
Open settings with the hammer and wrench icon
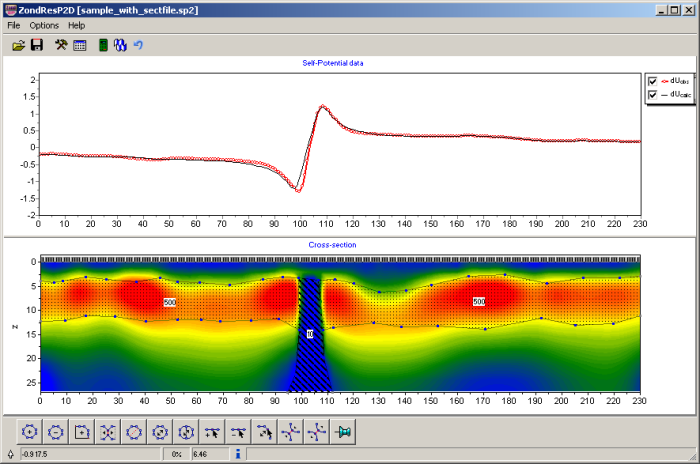tap(61, 45)
